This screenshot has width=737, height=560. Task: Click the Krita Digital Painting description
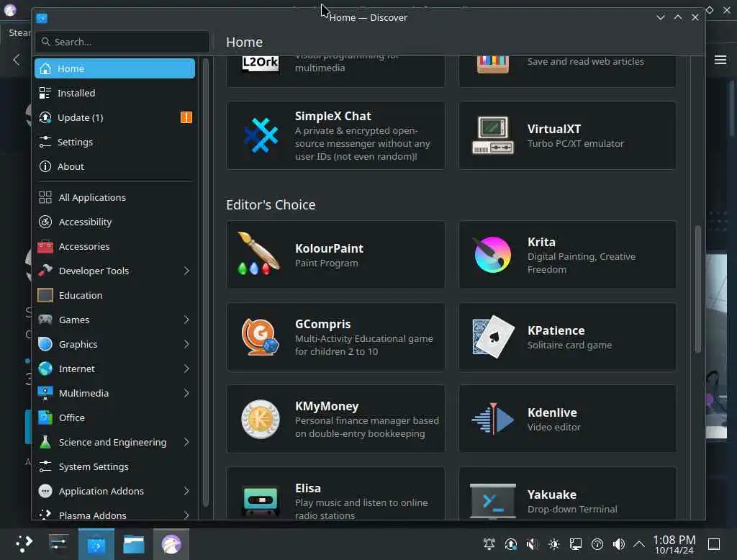(x=582, y=263)
